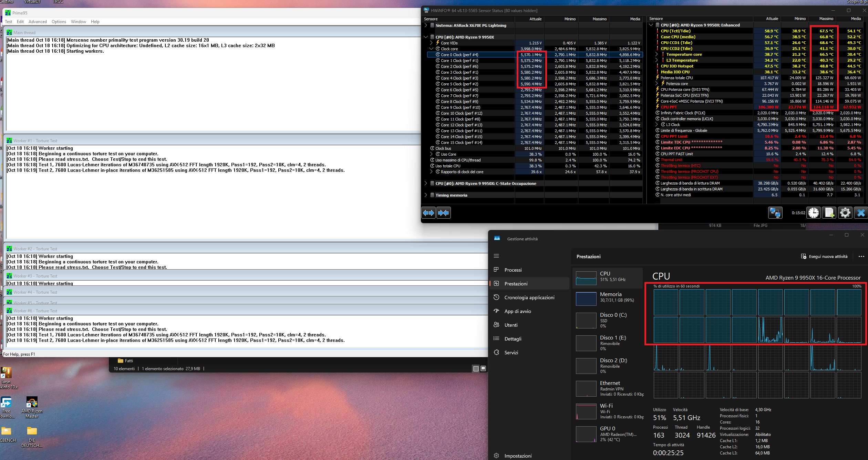868x460 pixels.
Task: Click HWiNFO collapse columns arrows icon
Action: [444, 213]
